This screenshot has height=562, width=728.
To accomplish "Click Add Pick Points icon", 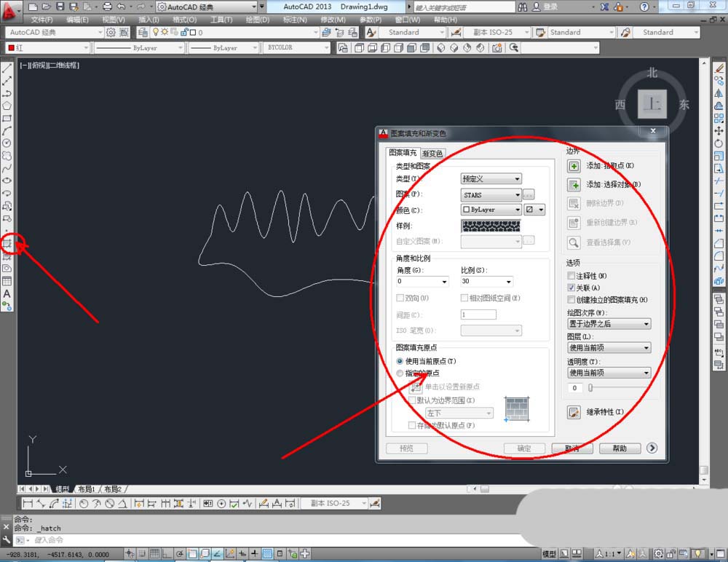I will pyautogui.click(x=574, y=166).
